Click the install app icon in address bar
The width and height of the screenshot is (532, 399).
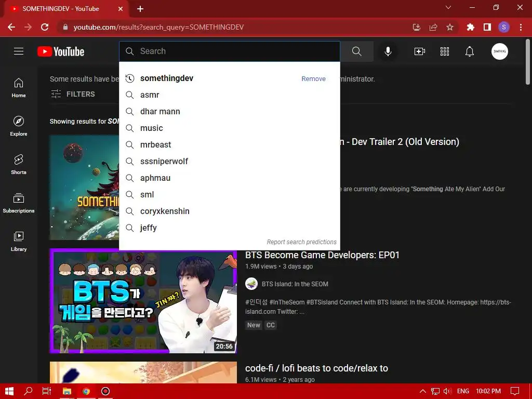tap(416, 27)
